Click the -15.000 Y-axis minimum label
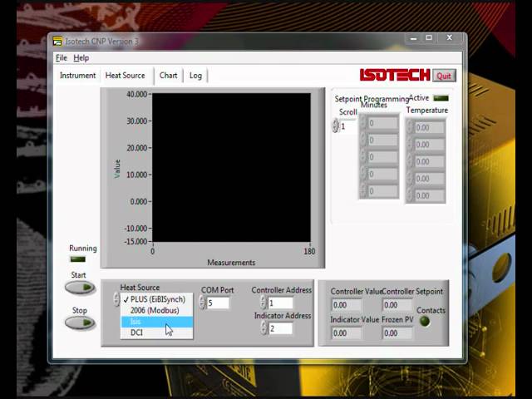Image resolution: width=532 pixels, height=399 pixels. tap(135, 241)
